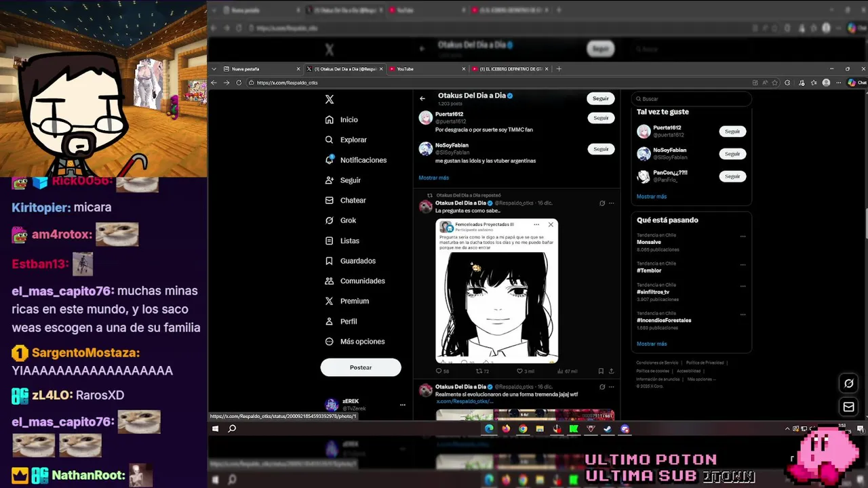Expand Más opciones menu
868x488 pixels.
coord(355,342)
